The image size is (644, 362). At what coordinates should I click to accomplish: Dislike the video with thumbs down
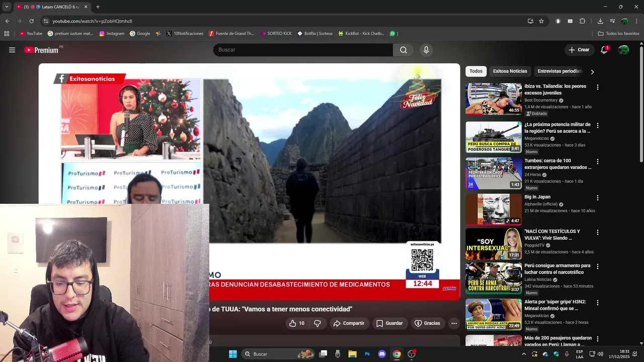point(317,323)
